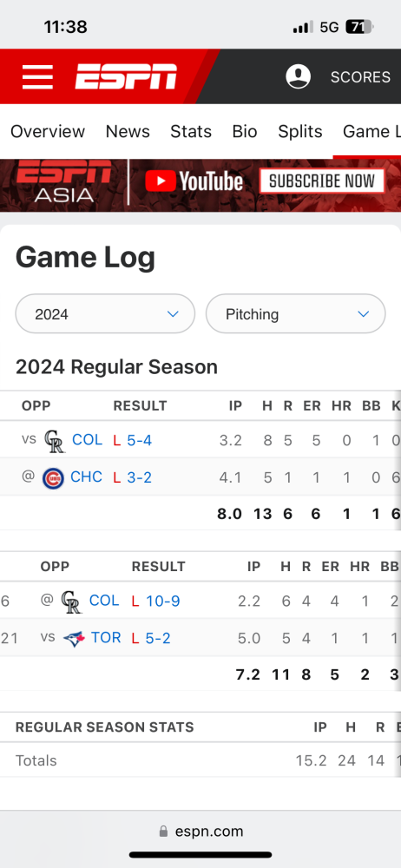401x868 pixels.
Task: Tap the espn.com address bar
Action: (x=200, y=831)
